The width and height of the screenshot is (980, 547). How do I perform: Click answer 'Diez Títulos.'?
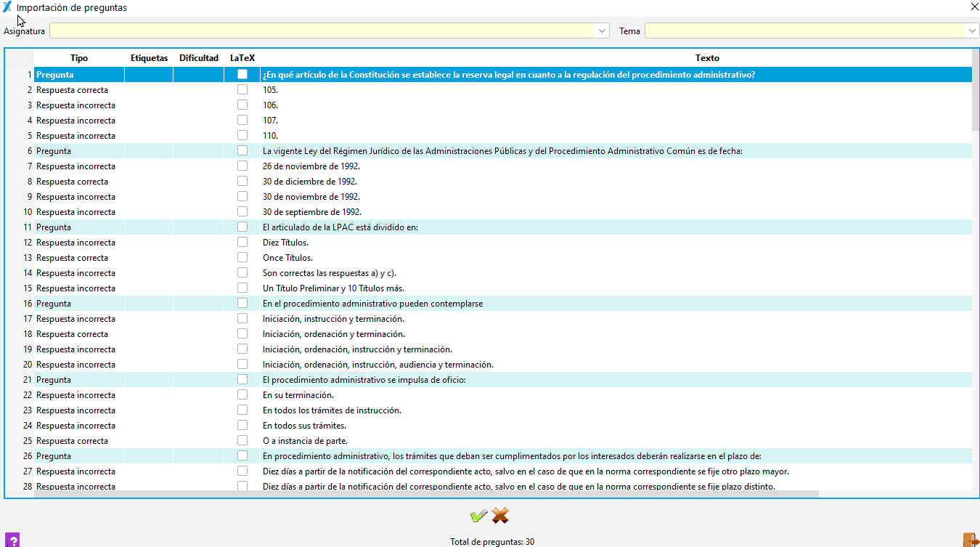point(285,243)
